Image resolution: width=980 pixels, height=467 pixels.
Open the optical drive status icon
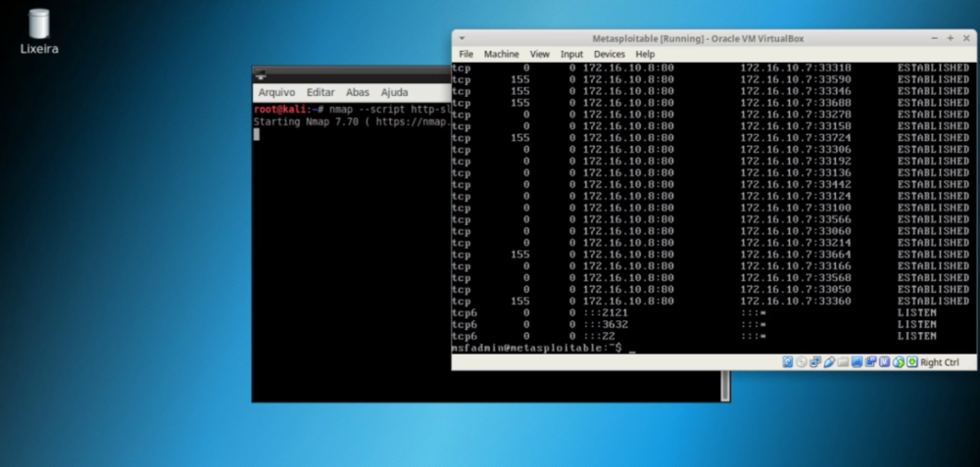click(802, 362)
